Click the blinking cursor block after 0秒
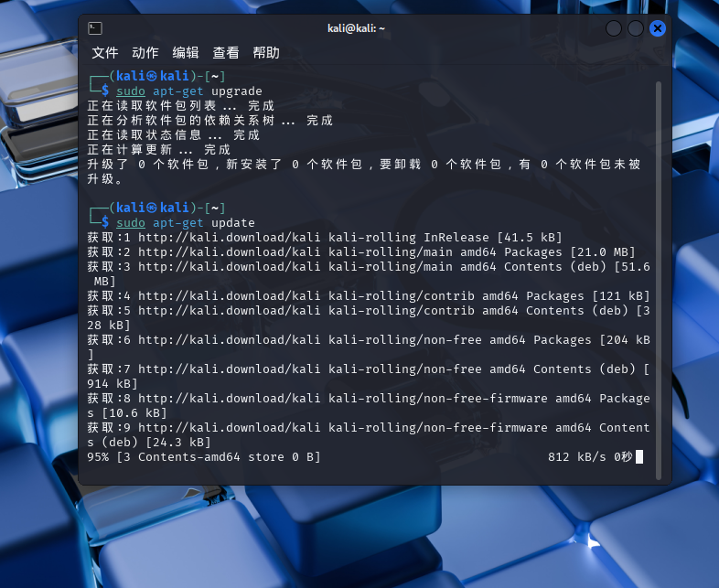Screen dimensions: 719x588 pos(639,456)
